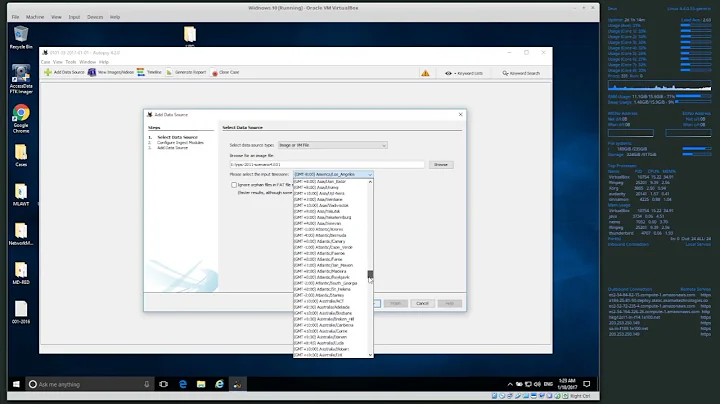This screenshot has width=720, height=404.
Task: Click the Cancel button in the dialog
Action: 422,303
